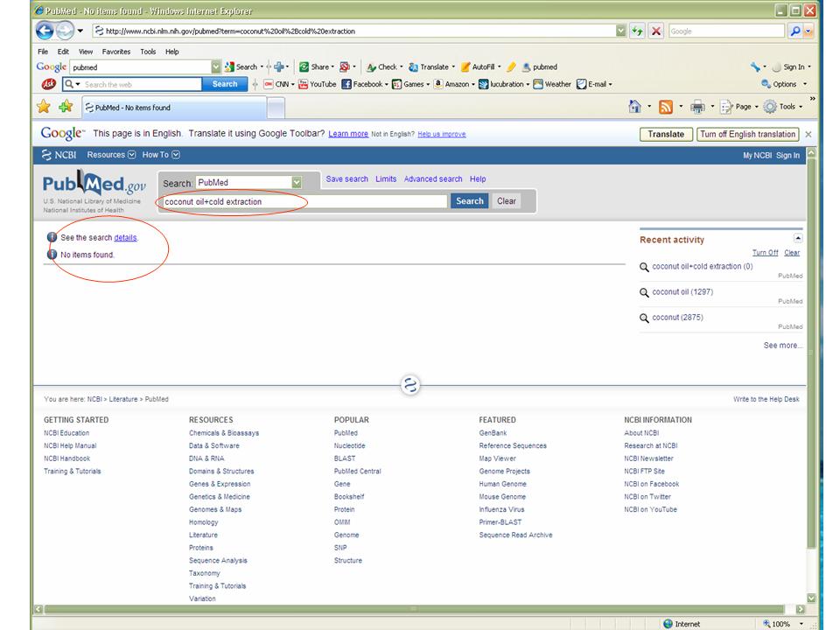The height and width of the screenshot is (630, 840).
Task: Click the browser Forward arrow button
Action: (x=65, y=31)
